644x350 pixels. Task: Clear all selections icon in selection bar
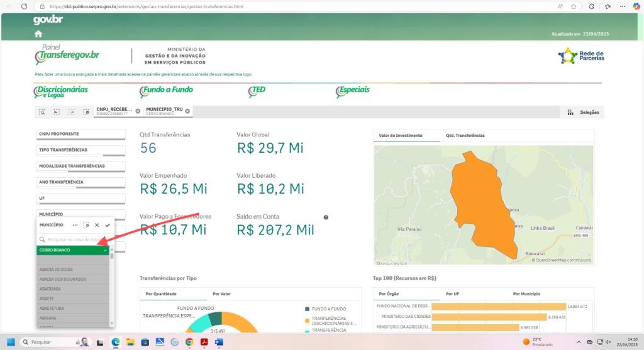point(86,112)
